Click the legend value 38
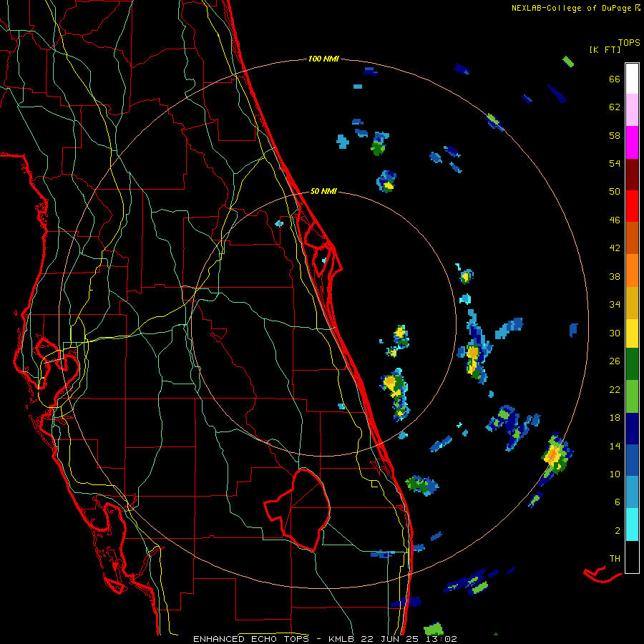The width and height of the screenshot is (644, 644). click(x=615, y=277)
